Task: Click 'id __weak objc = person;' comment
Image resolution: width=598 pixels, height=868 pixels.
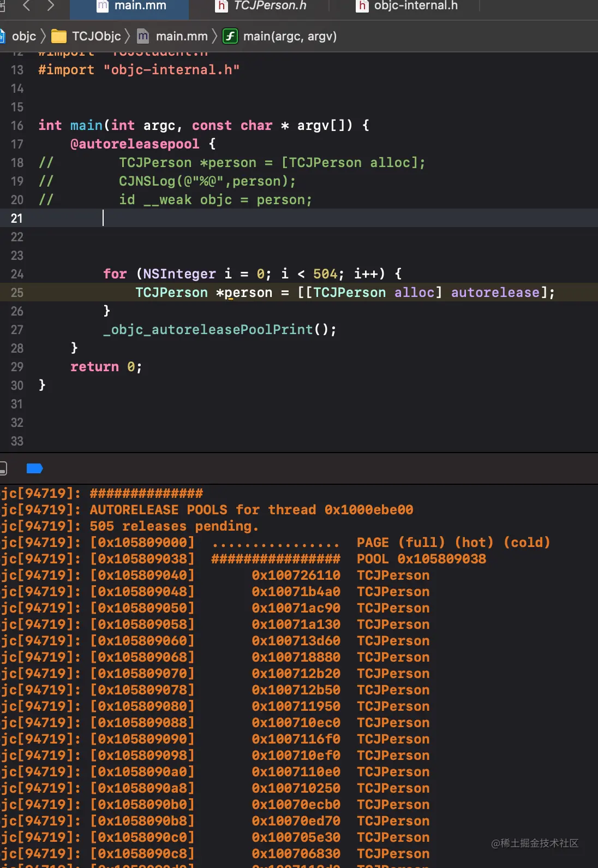Action: [x=216, y=200]
